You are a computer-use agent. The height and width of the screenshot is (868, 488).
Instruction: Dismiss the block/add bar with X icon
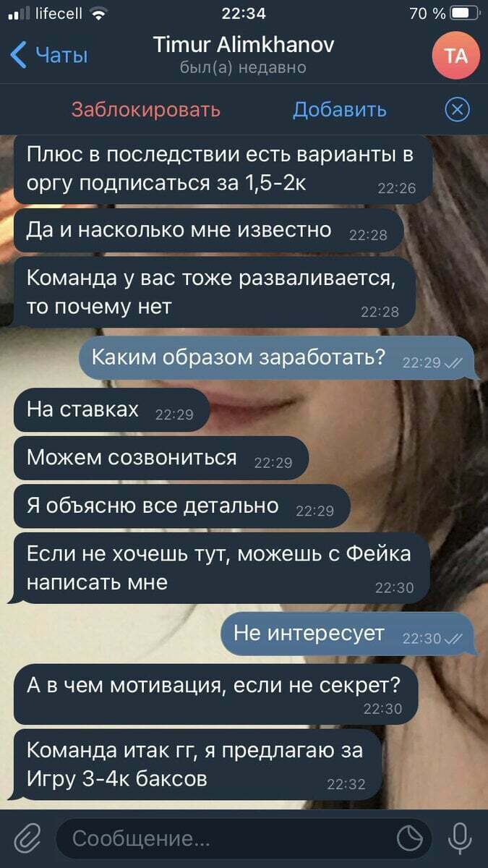click(457, 110)
